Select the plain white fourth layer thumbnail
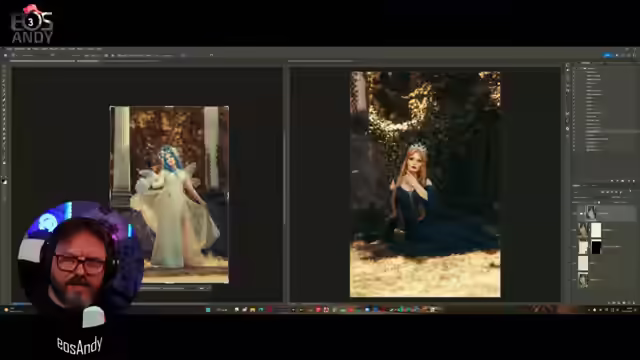 [583, 263]
